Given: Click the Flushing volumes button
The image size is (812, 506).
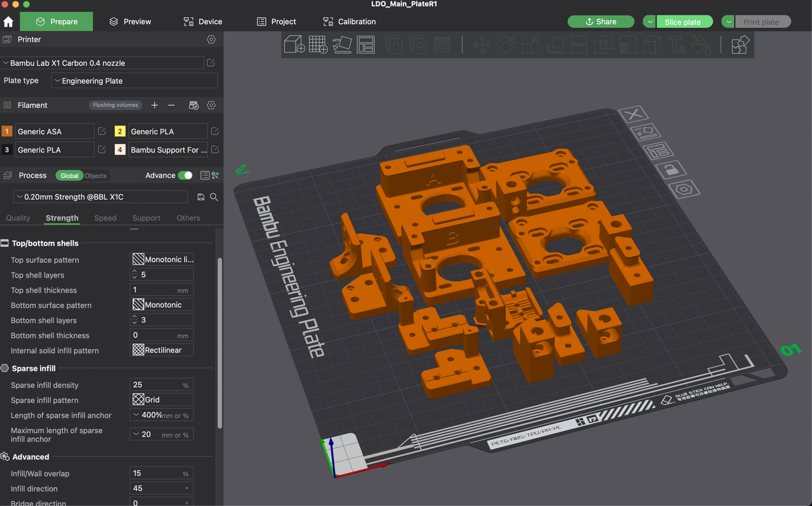Looking at the screenshot, I should tap(115, 105).
